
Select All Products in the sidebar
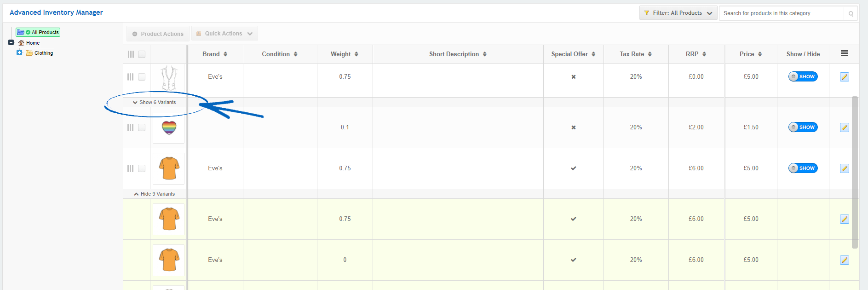coord(41,32)
